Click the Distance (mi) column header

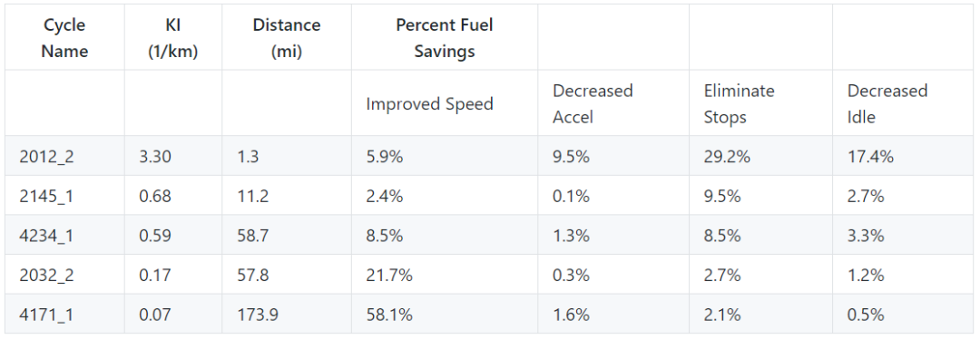coord(287,37)
